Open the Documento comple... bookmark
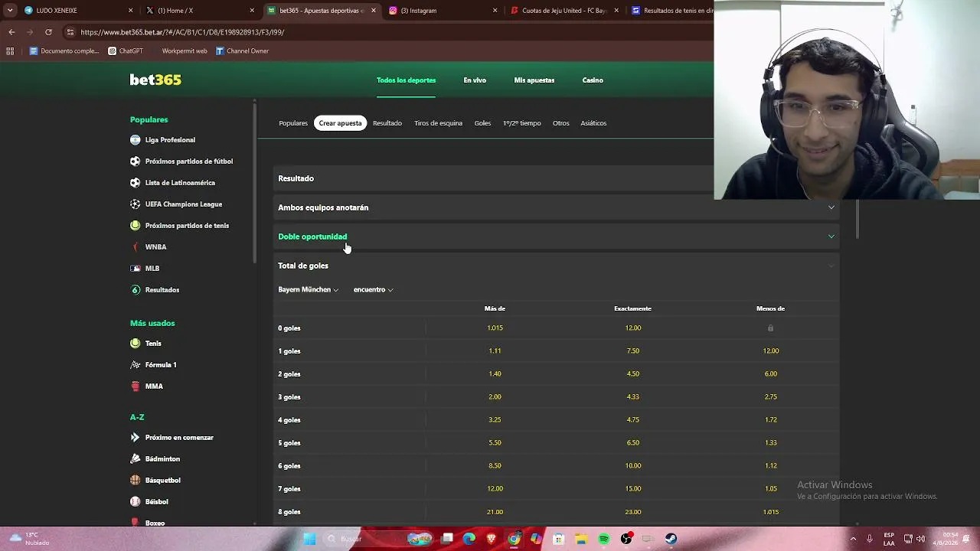The width and height of the screenshot is (980, 551). point(64,51)
